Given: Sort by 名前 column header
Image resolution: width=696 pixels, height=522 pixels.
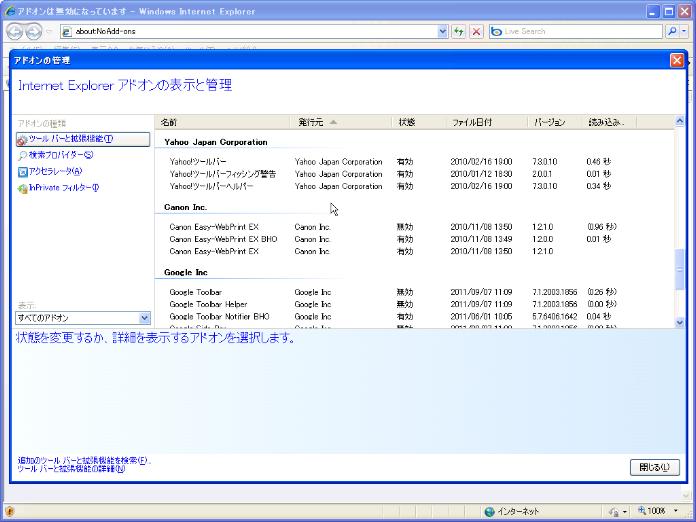Looking at the screenshot, I should (x=222, y=122).
